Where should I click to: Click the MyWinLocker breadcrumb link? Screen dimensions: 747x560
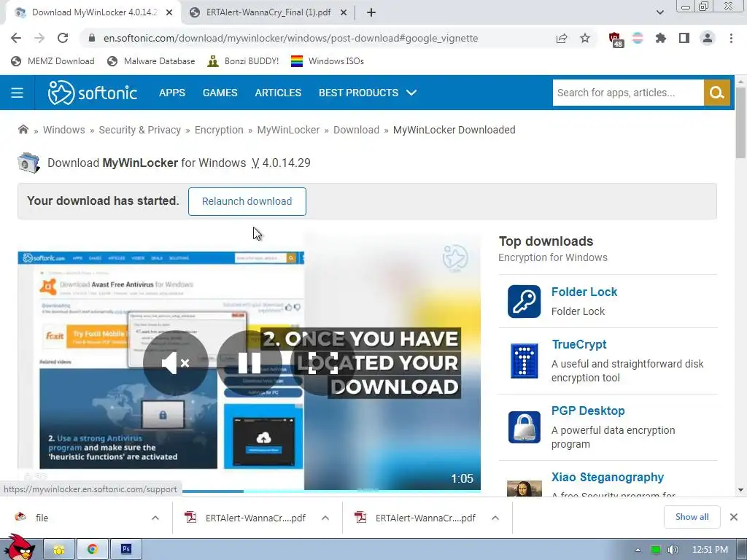[288, 130]
